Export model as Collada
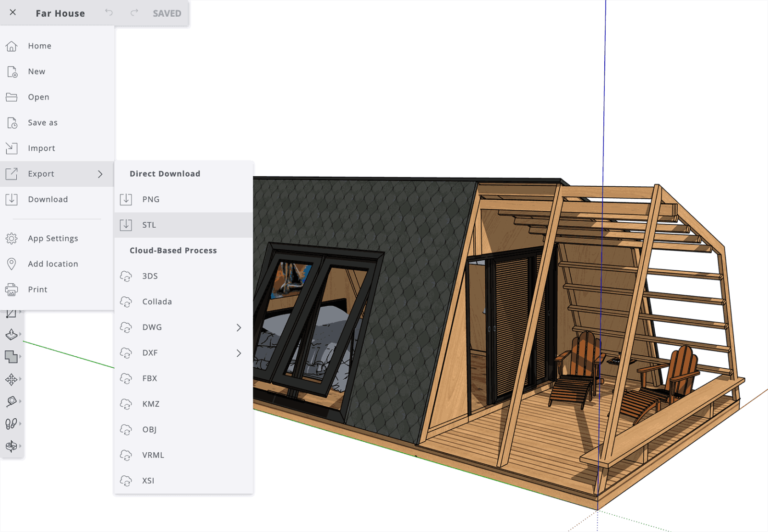 point(156,302)
